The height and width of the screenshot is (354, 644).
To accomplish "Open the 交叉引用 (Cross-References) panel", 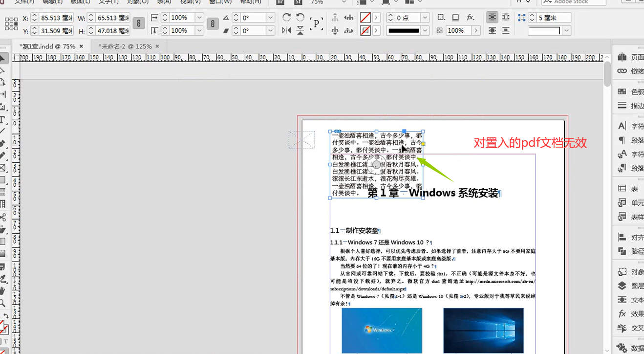I will click(x=630, y=328).
